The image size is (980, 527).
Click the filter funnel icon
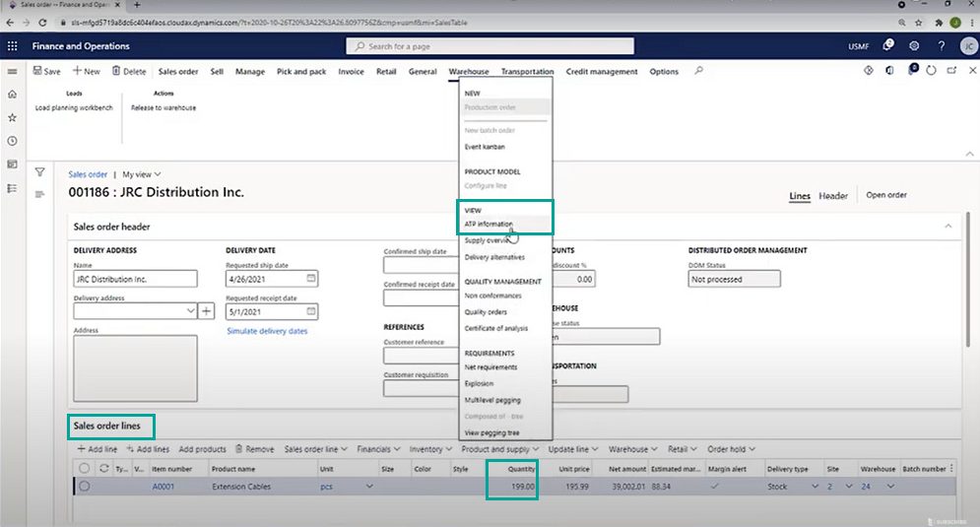click(40, 172)
